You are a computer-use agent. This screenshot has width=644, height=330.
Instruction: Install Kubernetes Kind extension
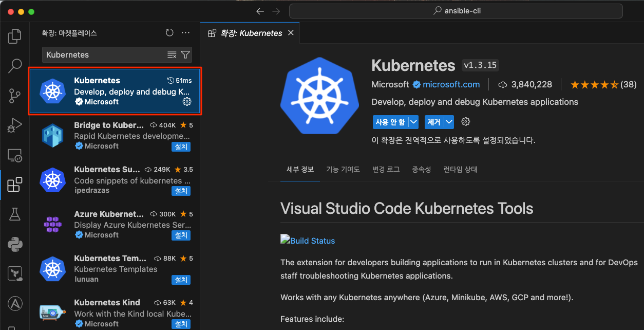click(x=181, y=324)
